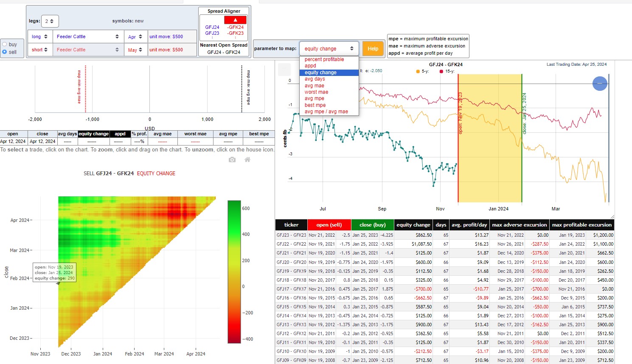The width and height of the screenshot is (632, 364).
Task: Click the camera snapshot icon
Action: (x=232, y=160)
